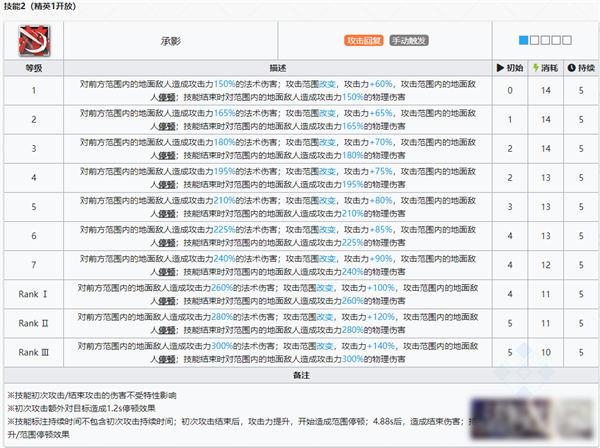Click the +140% value in Rank Ⅲ row
The image size is (600, 448).
tap(381, 346)
